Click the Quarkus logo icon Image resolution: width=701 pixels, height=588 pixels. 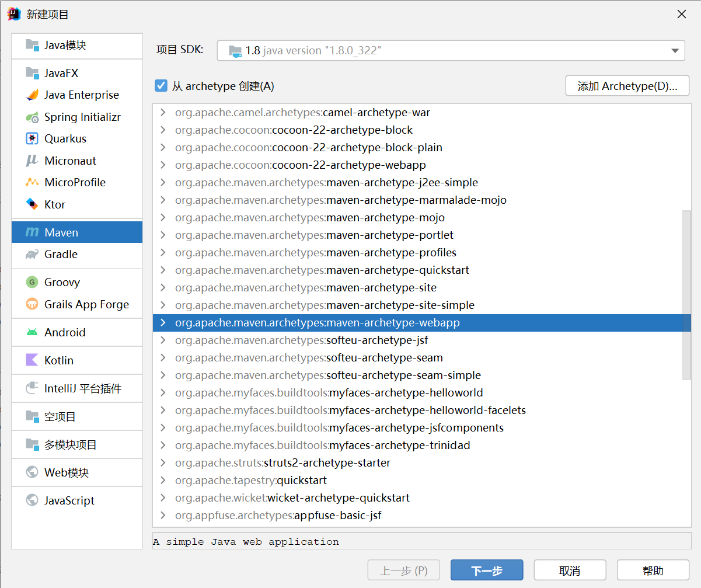(x=32, y=138)
